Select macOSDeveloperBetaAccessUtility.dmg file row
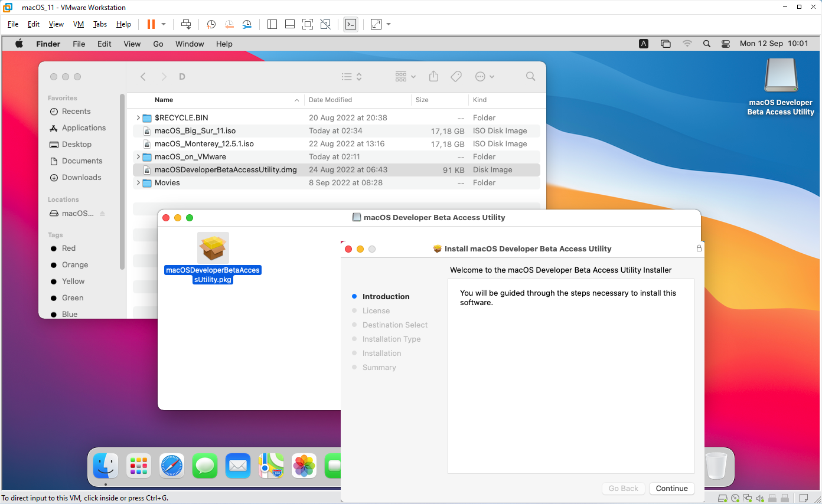Screen dimensions: 822x504 pos(337,170)
